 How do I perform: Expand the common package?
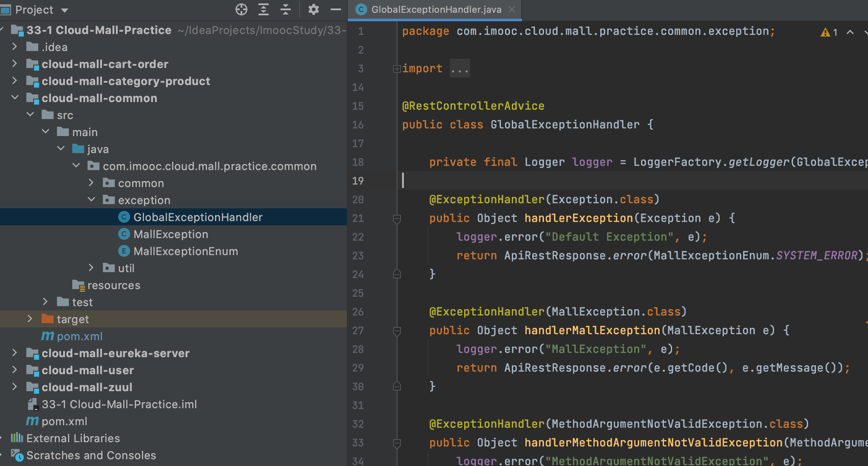pyautogui.click(x=91, y=183)
